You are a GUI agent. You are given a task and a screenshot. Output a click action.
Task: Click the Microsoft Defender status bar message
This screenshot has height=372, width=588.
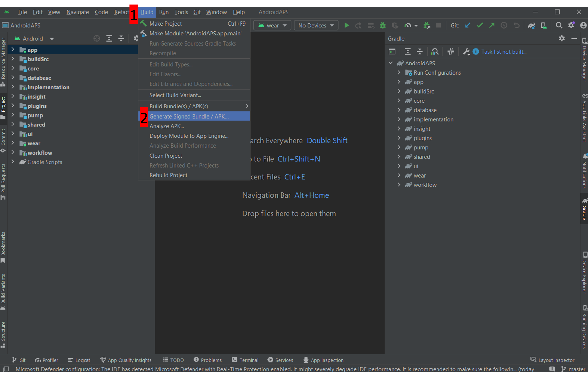click(x=275, y=369)
